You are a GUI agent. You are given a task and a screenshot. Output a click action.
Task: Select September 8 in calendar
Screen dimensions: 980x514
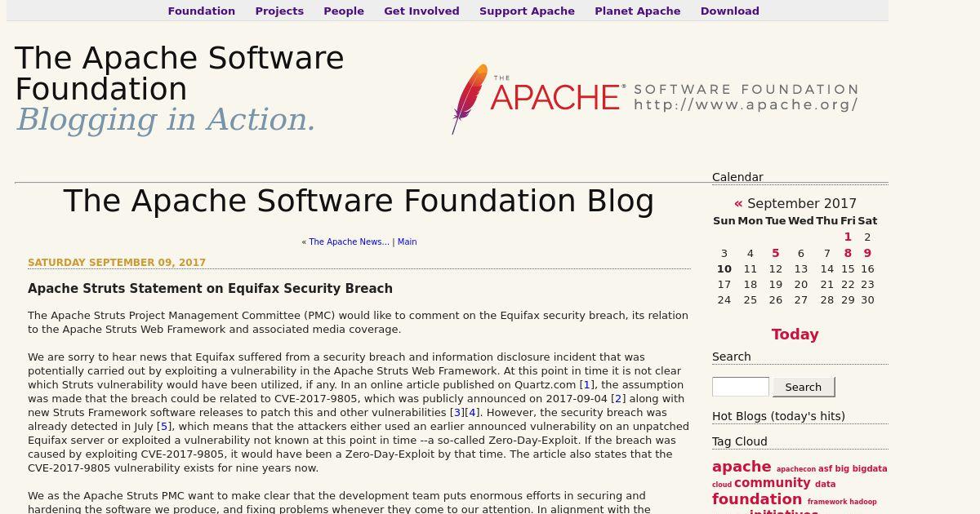pos(848,254)
